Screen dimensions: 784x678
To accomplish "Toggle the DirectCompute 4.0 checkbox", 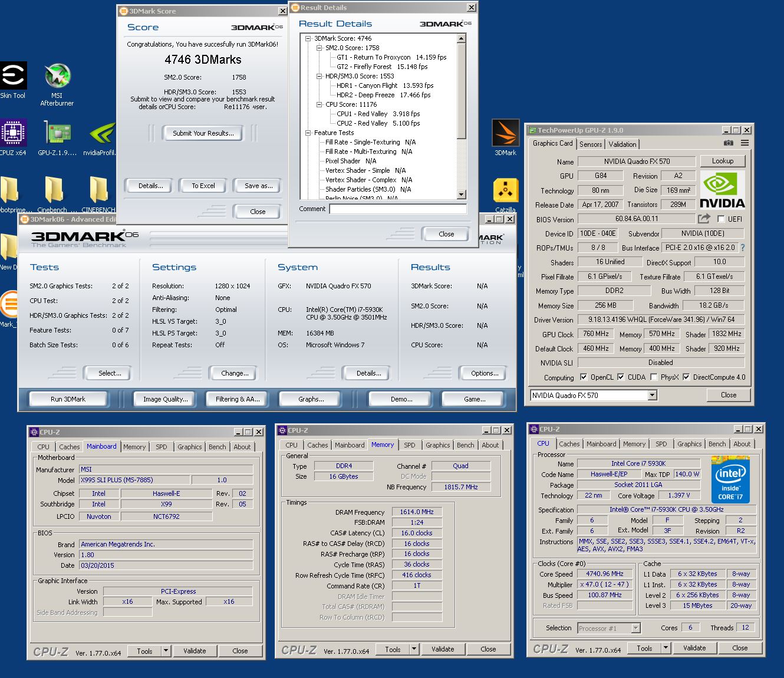I will (x=686, y=377).
